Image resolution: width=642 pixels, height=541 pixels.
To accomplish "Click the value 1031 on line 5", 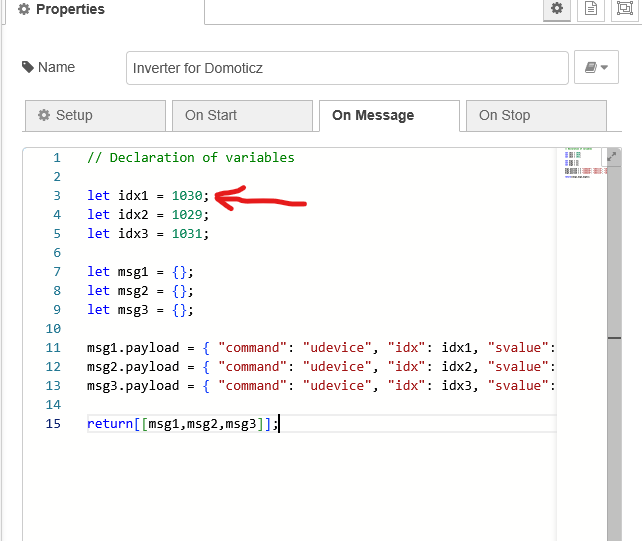I will click(187, 234).
